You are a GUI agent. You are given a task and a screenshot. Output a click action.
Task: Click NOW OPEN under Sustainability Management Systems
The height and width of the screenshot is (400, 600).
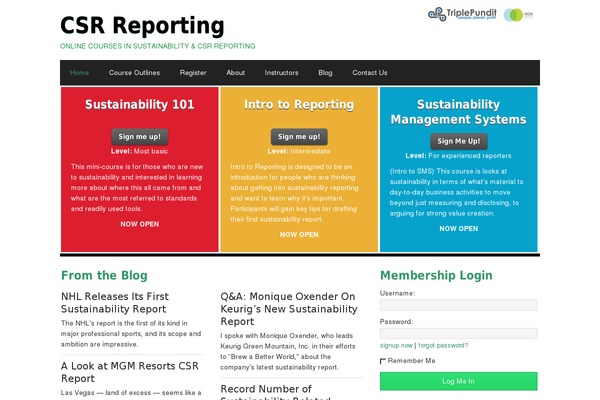(x=458, y=229)
